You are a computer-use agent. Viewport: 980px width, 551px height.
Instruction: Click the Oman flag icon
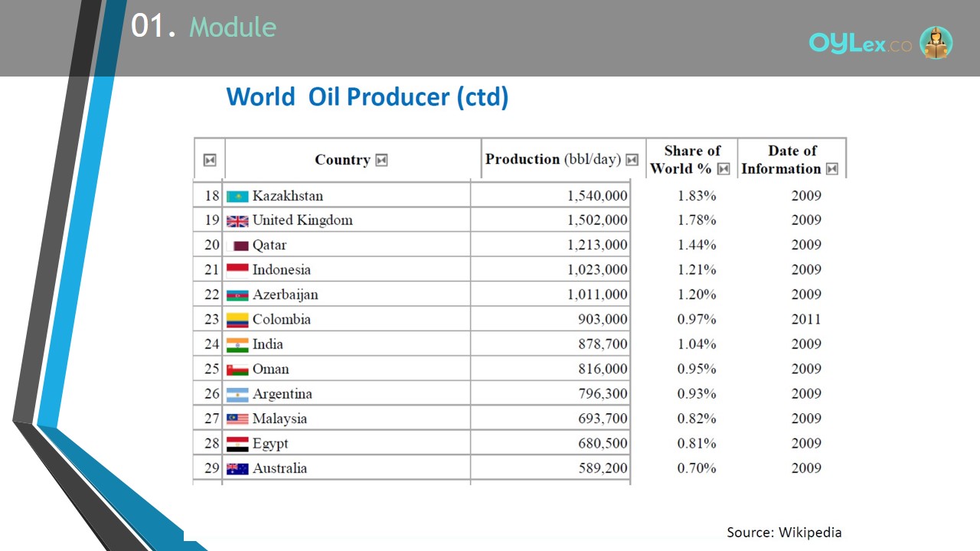[x=237, y=370]
